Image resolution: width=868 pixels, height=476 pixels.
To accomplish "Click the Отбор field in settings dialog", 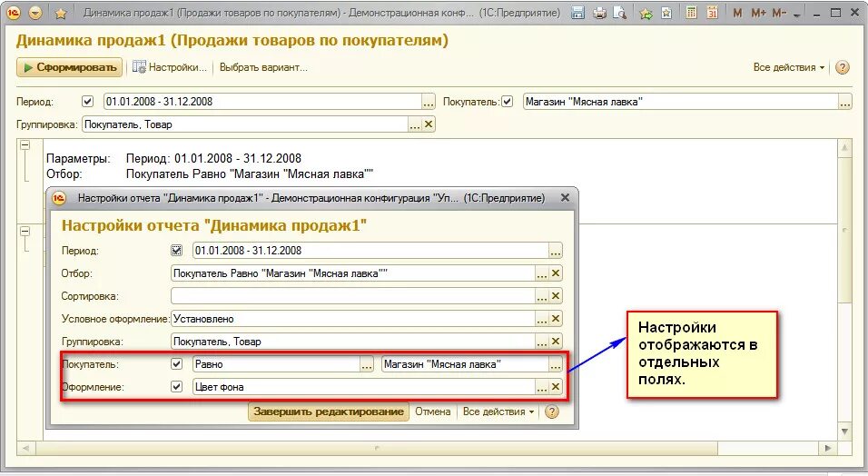I will click(352, 273).
